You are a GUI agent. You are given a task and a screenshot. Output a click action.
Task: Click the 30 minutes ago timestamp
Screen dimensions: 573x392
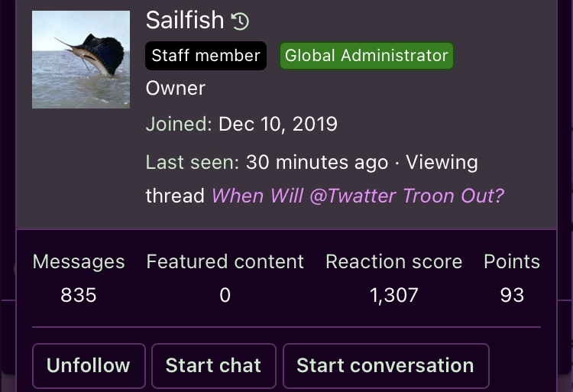[317, 162]
